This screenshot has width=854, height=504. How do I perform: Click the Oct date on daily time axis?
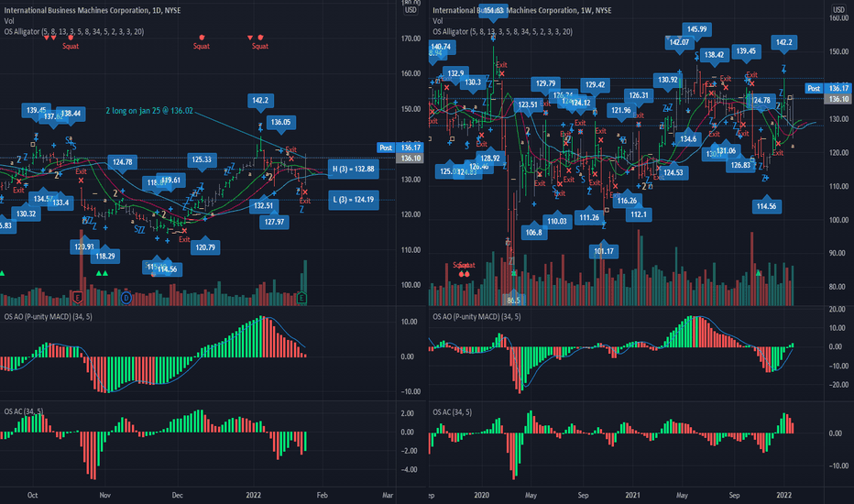coord(33,495)
